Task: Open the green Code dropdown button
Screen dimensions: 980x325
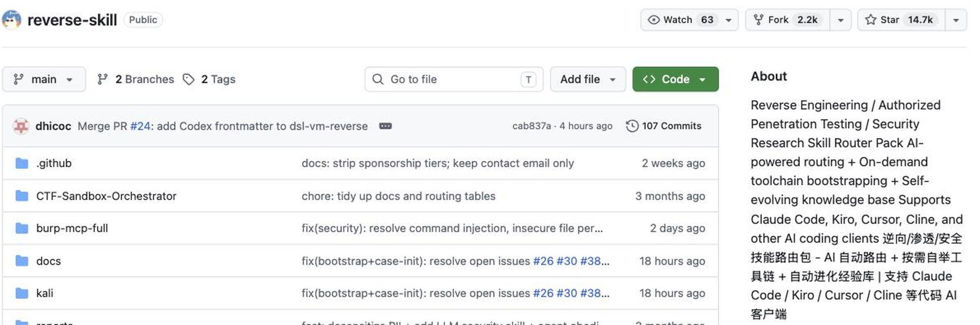Action: coord(675,79)
